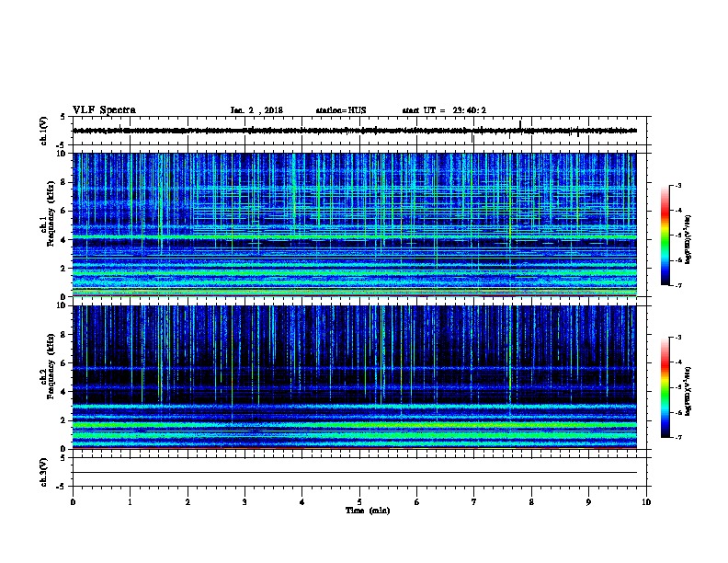Click time axis tick label "0"
Screen dimensions: 728x563
pos(73,502)
